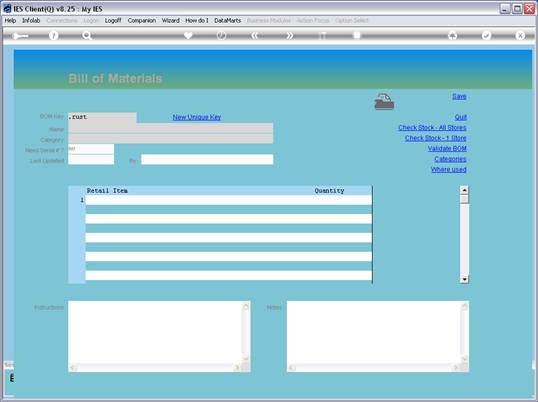Click the magnifying glass search icon
The height and width of the screenshot is (402, 538).
click(x=87, y=35)
